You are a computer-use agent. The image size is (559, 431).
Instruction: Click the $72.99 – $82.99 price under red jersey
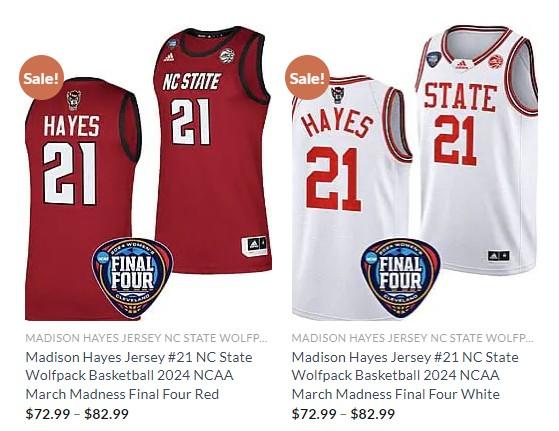coord(77,414)
